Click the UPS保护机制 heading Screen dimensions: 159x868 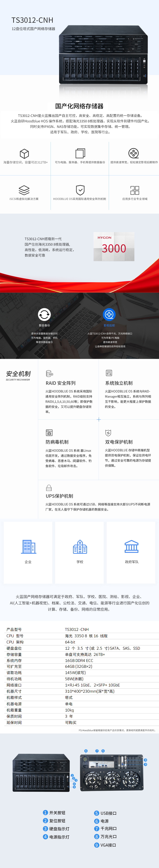pos(59,496)
